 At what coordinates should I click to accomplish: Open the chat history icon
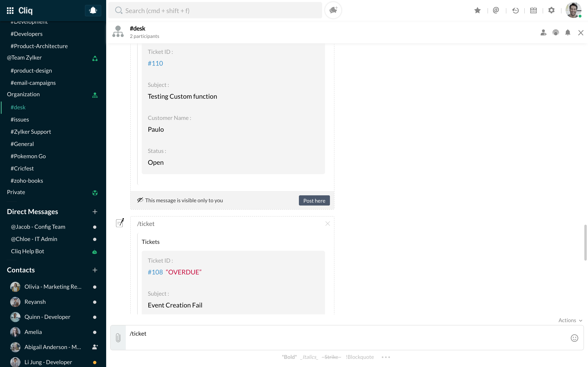(x=515, y=10)
